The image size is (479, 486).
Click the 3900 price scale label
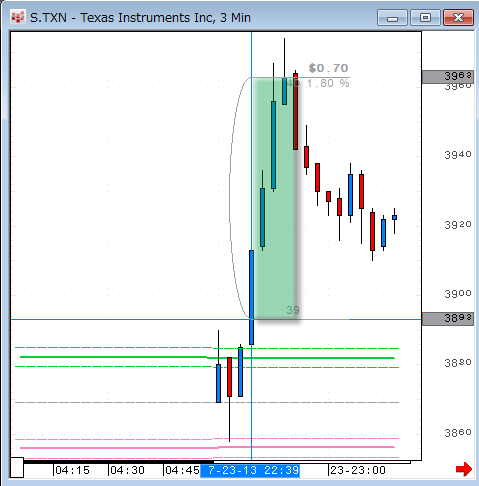(458, 294)
